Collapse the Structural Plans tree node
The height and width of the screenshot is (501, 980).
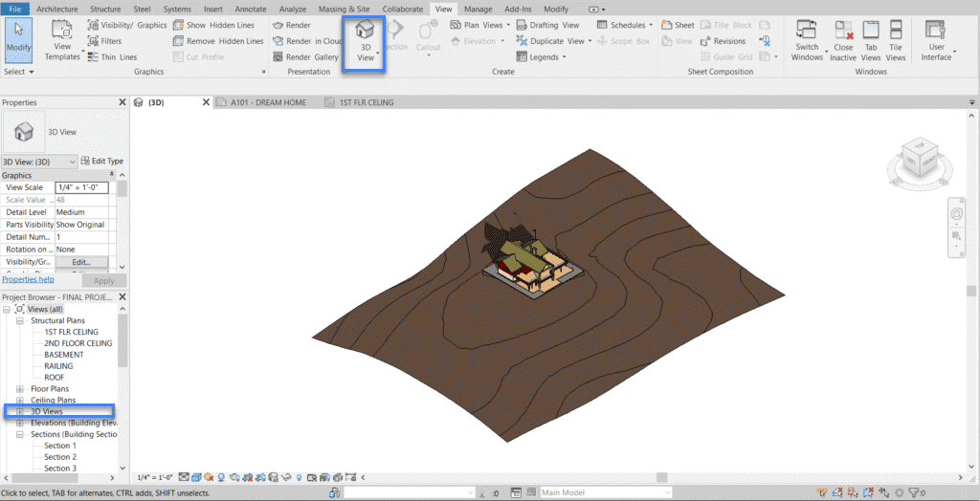[21, 321]
